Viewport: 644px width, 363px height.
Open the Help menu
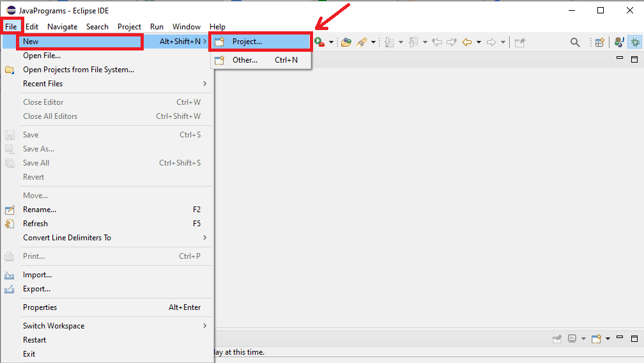[x=217, y=27]
